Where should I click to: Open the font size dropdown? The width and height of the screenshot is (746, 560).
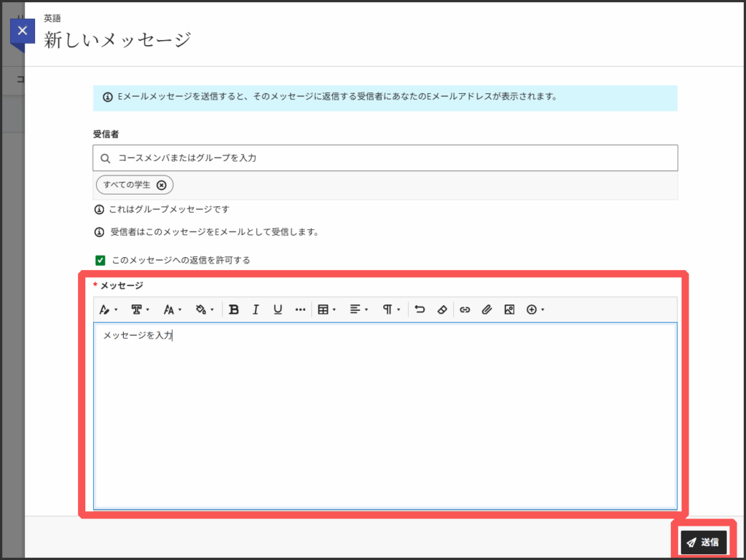click(x=173, y=309)
